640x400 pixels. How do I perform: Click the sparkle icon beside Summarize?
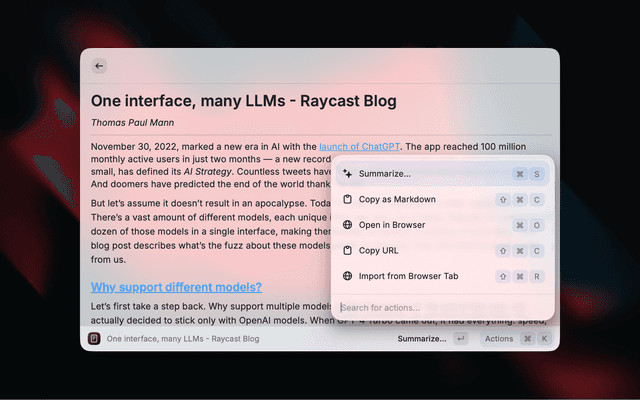point(347,174)
